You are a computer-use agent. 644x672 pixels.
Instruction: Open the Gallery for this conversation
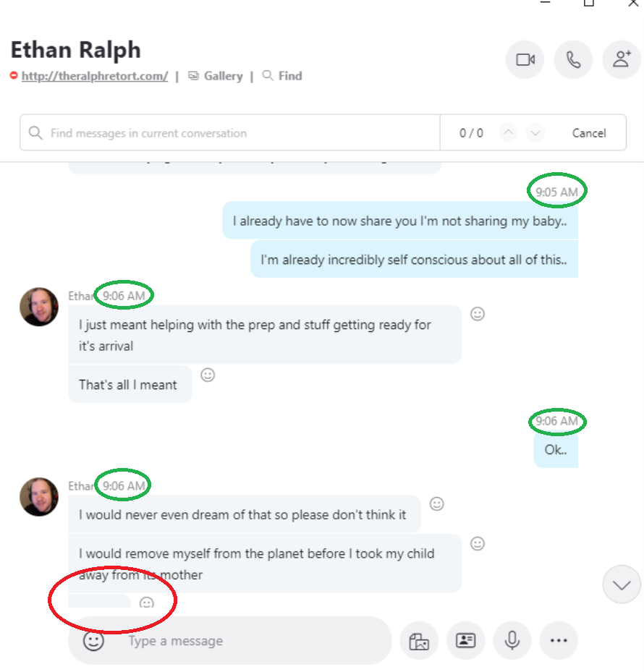[x=216, y=76]
